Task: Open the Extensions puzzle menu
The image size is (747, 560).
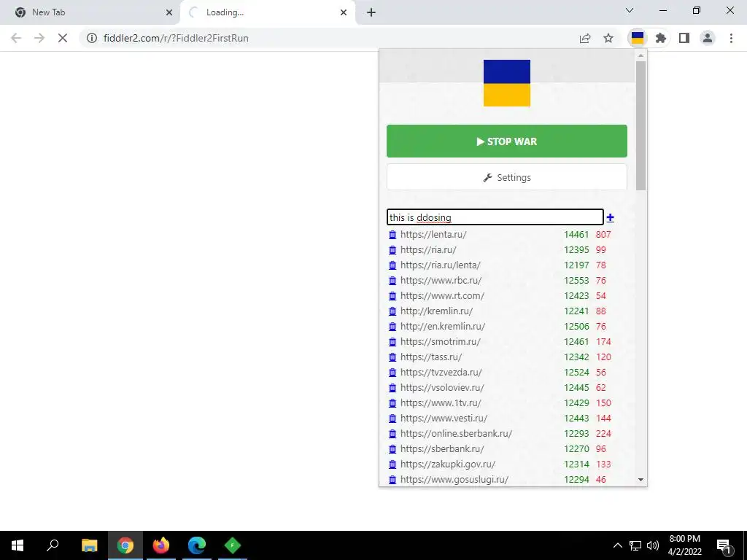Action: pos(660,38)
